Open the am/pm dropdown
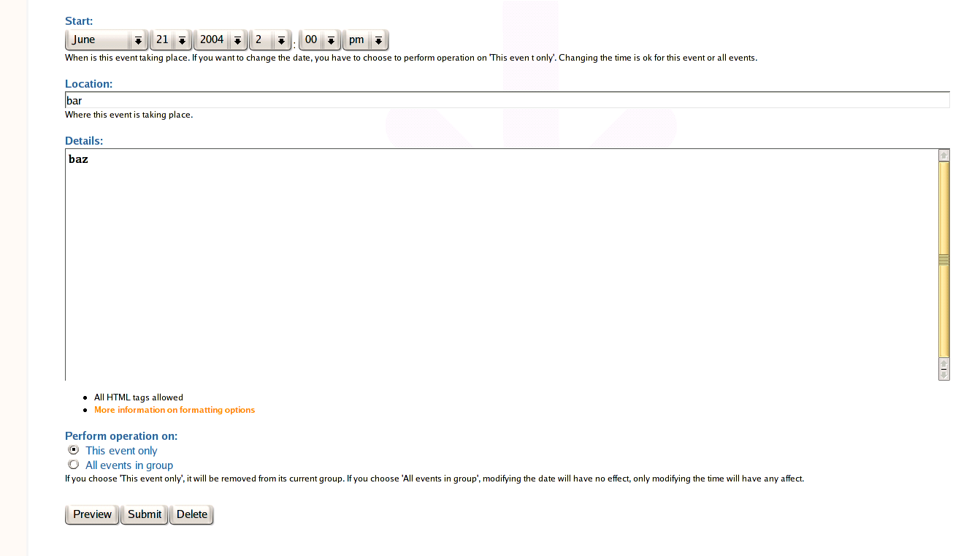Viewport: 980px width, 556px height. (365, 40)
